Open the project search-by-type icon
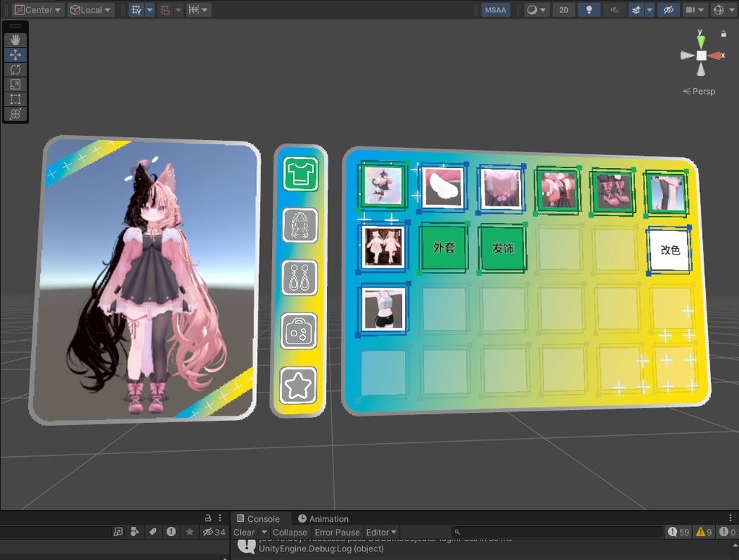Image resolution: width=739 pixels, height=560 pixels. [134, 532]
